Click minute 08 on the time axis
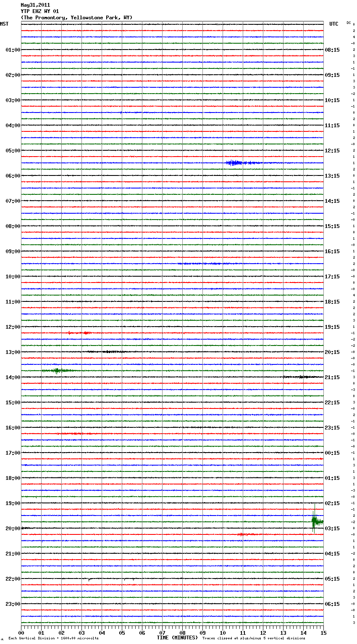This screenshot has width=357, height=644. (182, 633)
